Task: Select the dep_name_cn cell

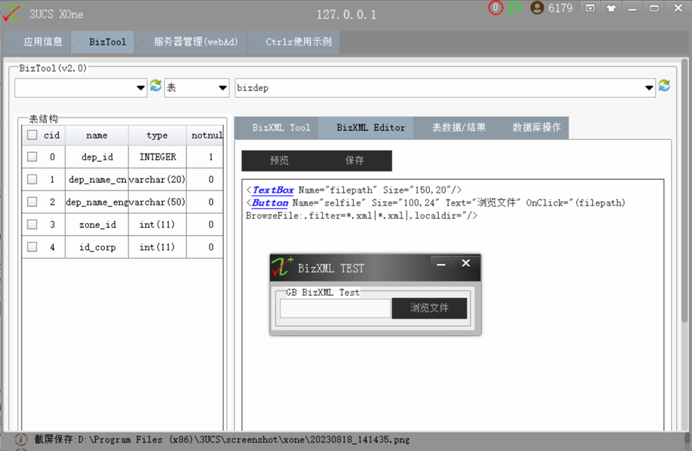Action: pyautogui.click(x=97, y=179)
